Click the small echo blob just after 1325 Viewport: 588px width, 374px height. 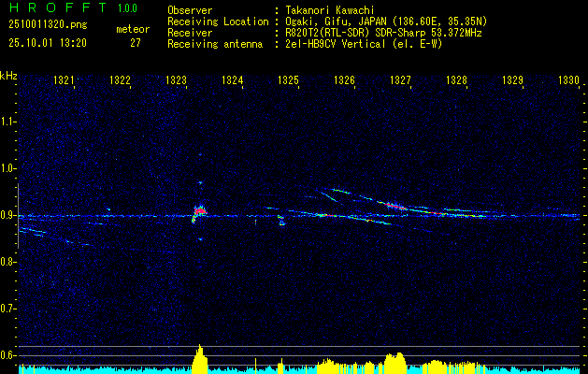(281, 221)
